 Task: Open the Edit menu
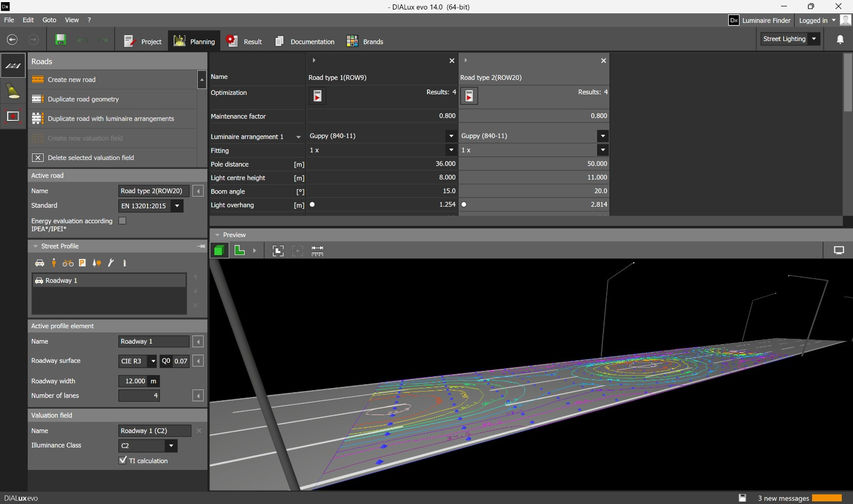pos(28,20)
